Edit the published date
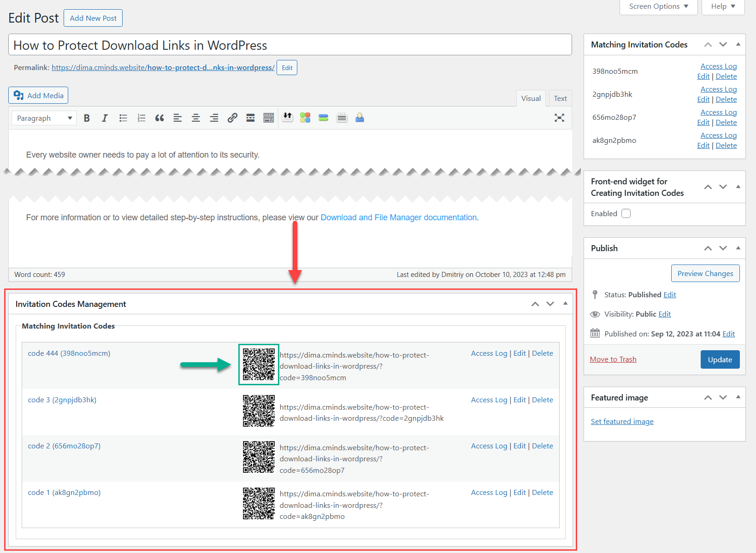Image resolution: width=756 pixels, height=553 pixels. (729, 334)
